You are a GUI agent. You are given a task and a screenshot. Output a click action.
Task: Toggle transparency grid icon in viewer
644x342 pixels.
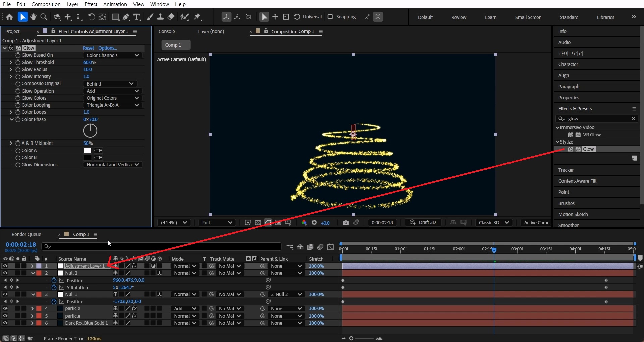[x=258, y=223]
